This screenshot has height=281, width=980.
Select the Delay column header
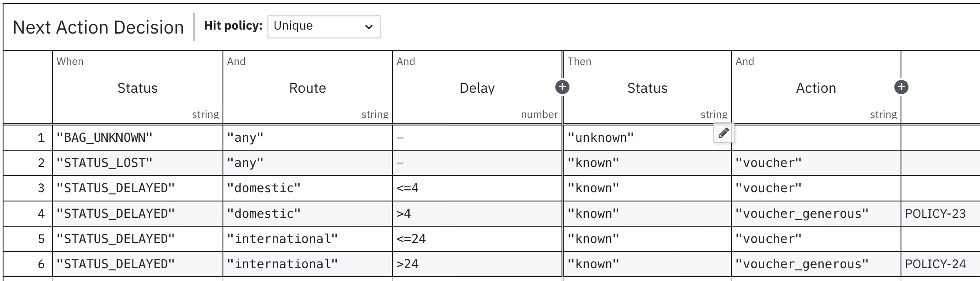pyautogui.click(x=477, y=87)
